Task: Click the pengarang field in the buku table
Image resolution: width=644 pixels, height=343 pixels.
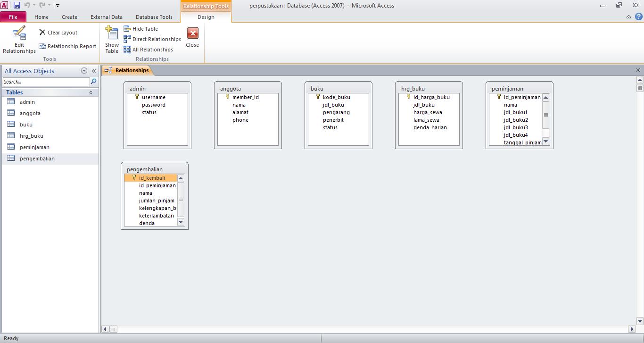Action: tap(339, 112)
